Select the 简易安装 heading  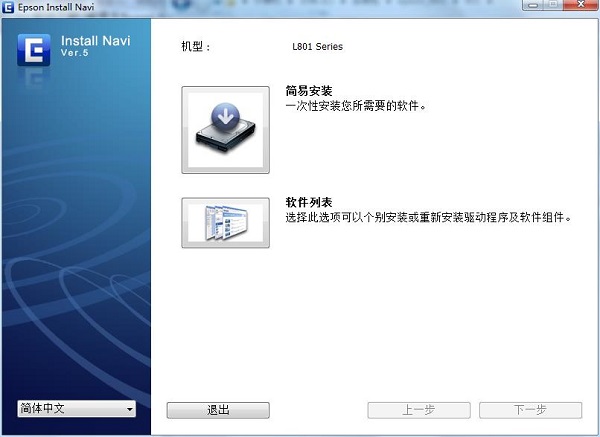coord(309,91)
